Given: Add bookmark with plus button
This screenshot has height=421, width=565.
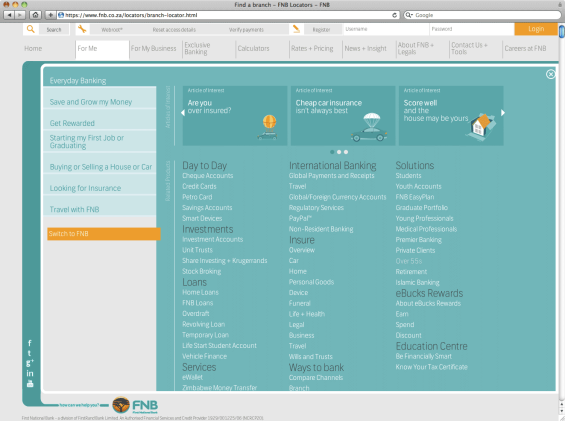Looking at the screenshot, I should (50, 15).
